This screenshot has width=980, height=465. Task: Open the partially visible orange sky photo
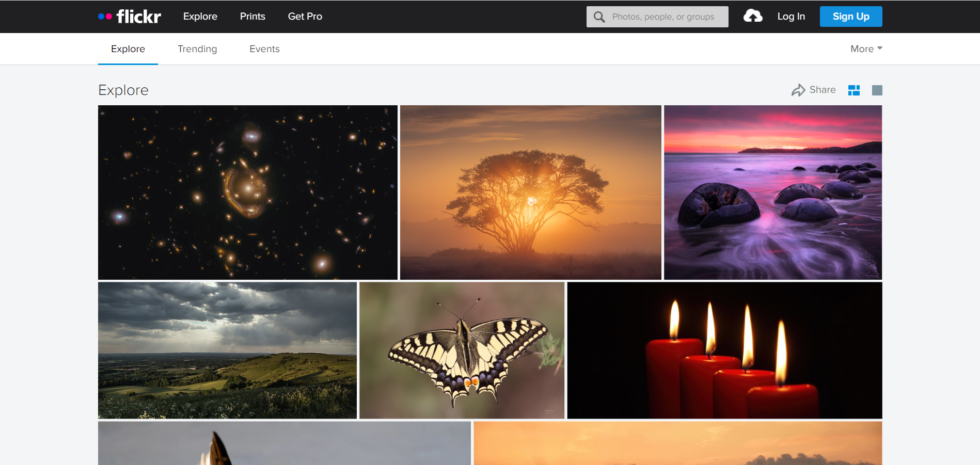click(678, 443)
